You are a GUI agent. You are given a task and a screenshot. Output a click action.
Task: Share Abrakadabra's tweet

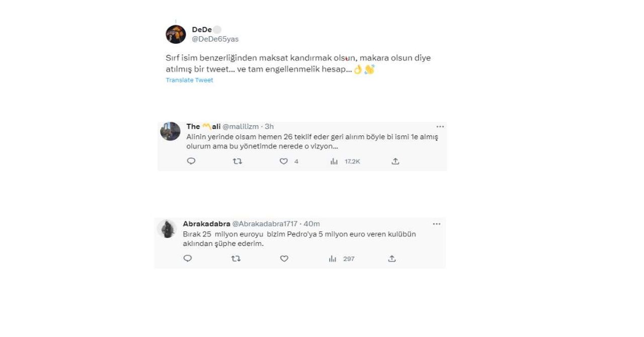click(392, 259)
